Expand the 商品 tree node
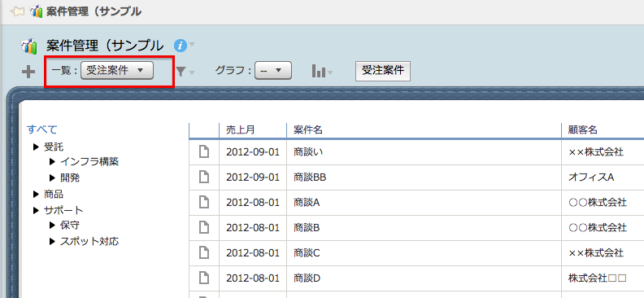Image resolution: width=644 pixels, height=298 pixels. [36, 194]
